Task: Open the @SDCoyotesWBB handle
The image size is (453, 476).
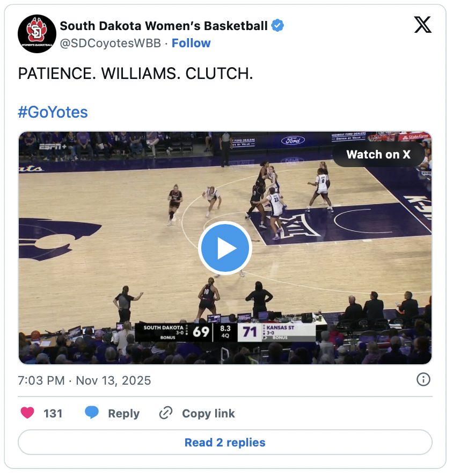Action: click(x=110, y=43)
